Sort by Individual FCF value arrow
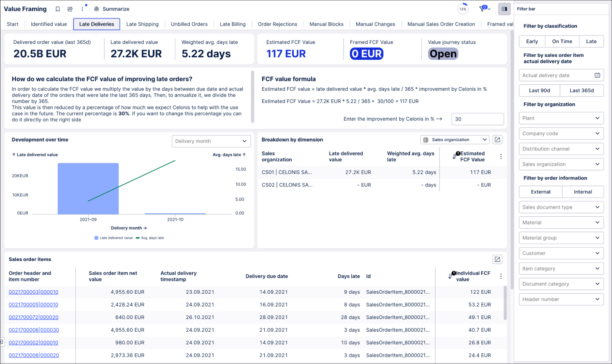 (450, 276)
